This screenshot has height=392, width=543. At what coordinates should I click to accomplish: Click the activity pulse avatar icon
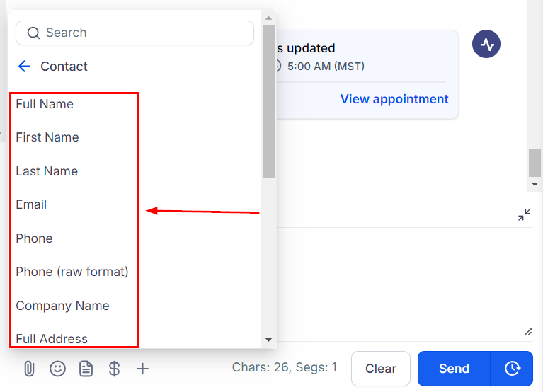486,44
